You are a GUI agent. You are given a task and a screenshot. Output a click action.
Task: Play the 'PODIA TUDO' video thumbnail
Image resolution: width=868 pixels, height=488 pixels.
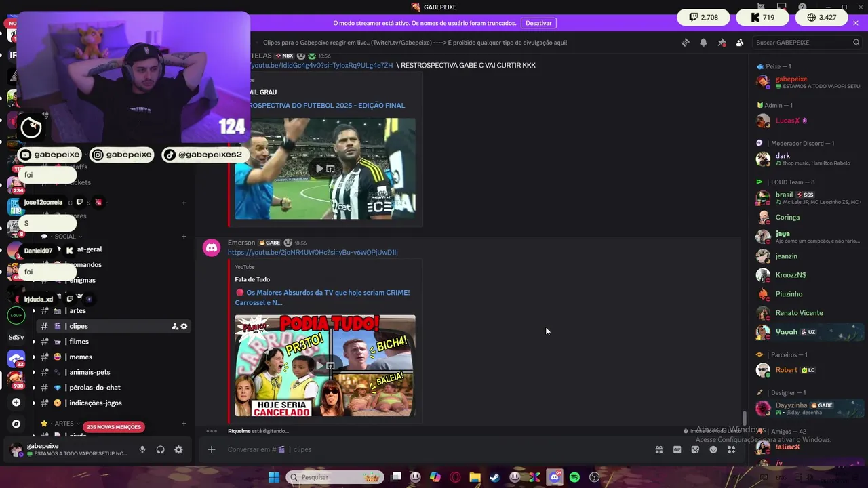[x=319, y=365]
